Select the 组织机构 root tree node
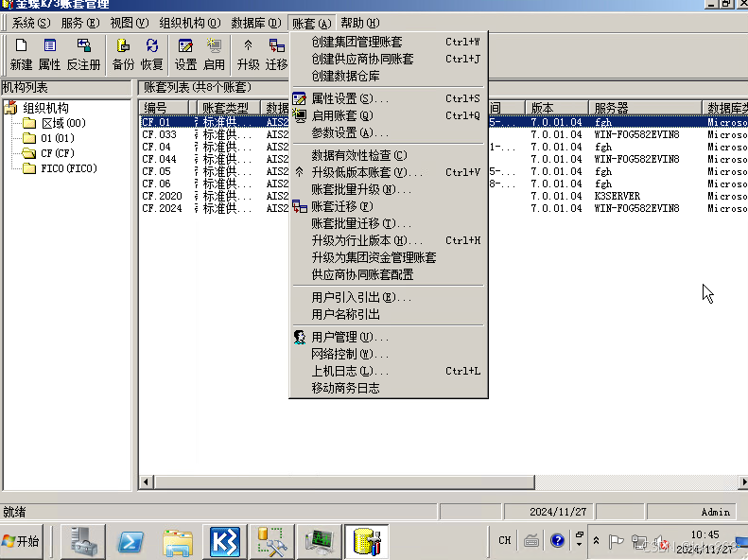The height and width of the screenshot is (560, 748). (x=45, y=108)
